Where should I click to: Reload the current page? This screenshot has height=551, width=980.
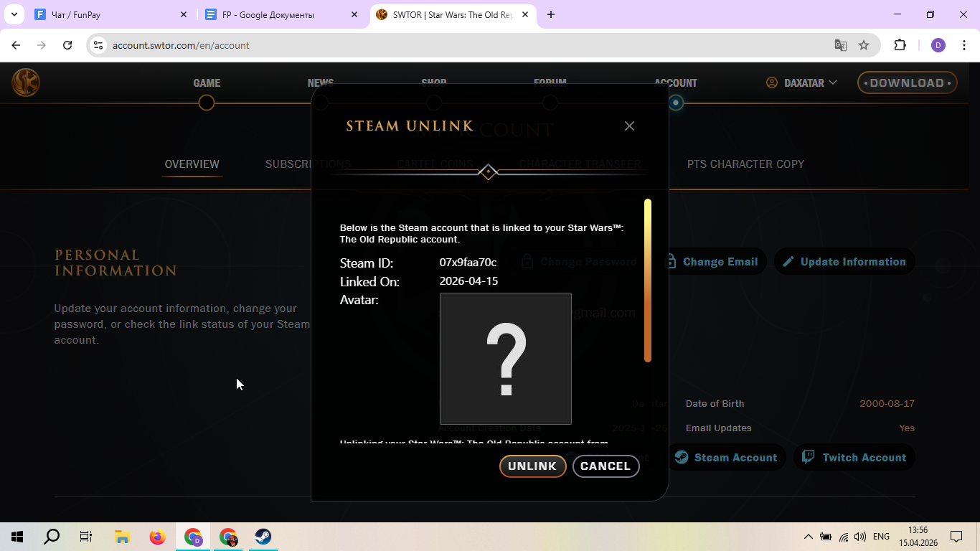[x=67, y=45]
